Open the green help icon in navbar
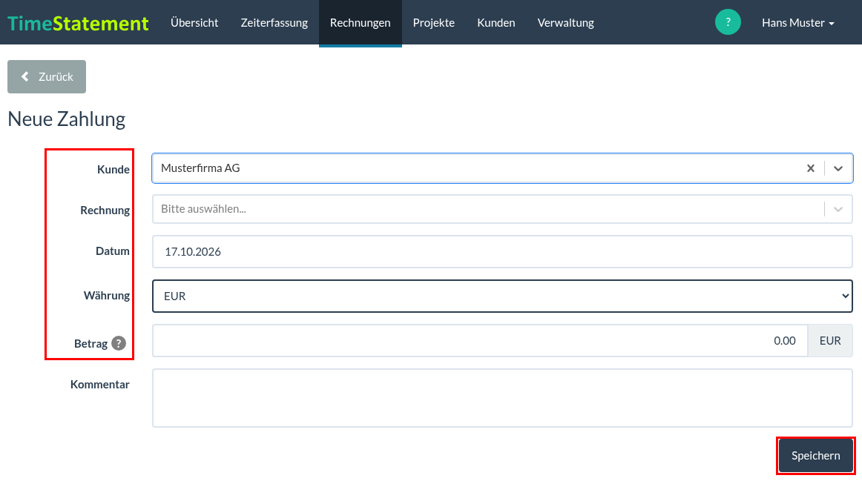The image size is (862, 504). (728, 22)
